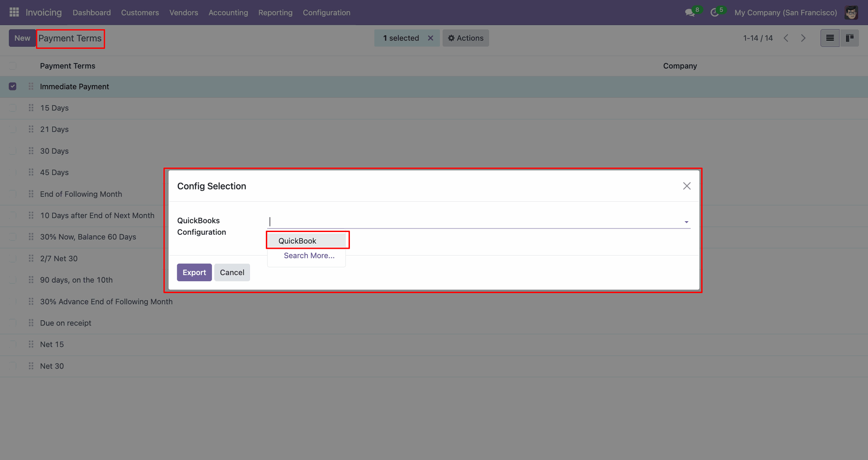The width and height of the screenshot is (868, 460).
Task: Grab the drag handle for Immediate Payment
Action: pos(31,86)
